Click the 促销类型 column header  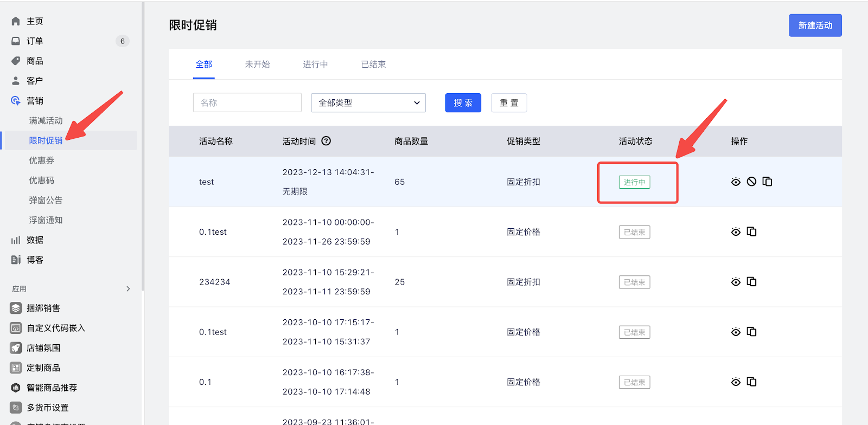tap(524, 141)
